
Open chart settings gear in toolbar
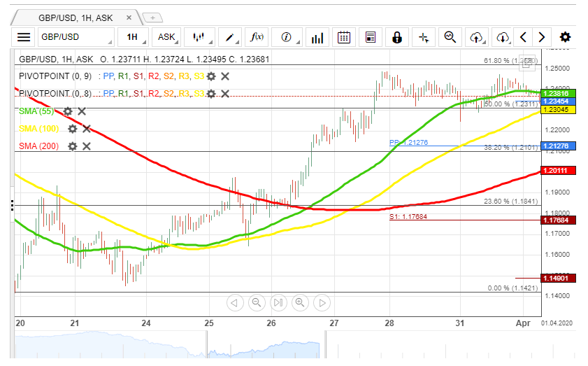[565, 37]
